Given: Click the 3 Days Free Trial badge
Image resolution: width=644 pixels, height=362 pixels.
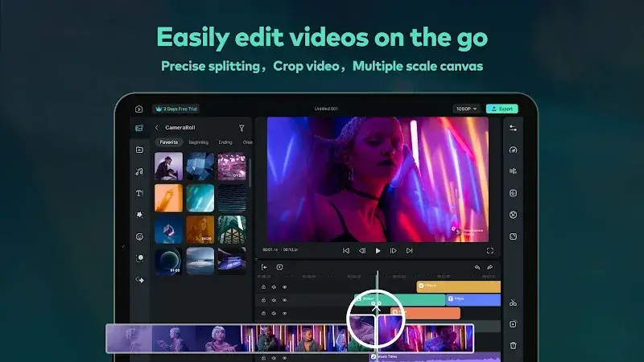Looking at the screenshot, I should click(x=180, y=109).
